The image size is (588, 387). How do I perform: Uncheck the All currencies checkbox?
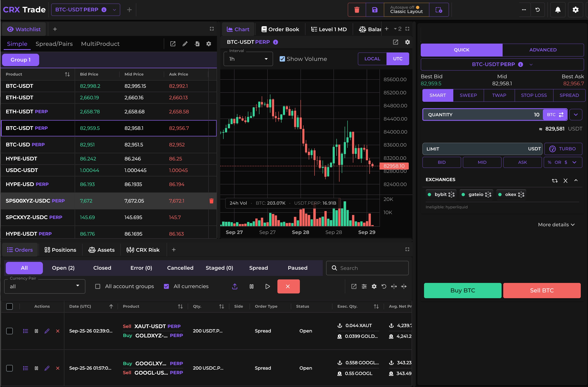tap(166, 286)
